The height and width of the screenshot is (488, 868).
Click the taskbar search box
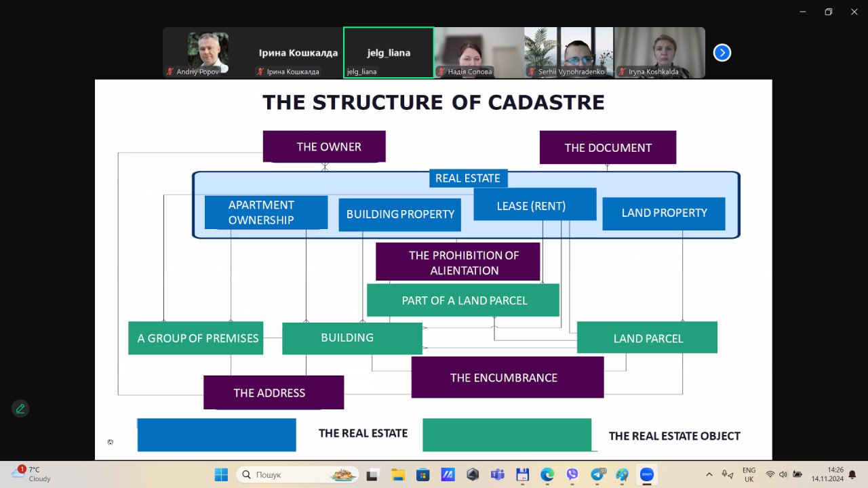tap(298, 474)
